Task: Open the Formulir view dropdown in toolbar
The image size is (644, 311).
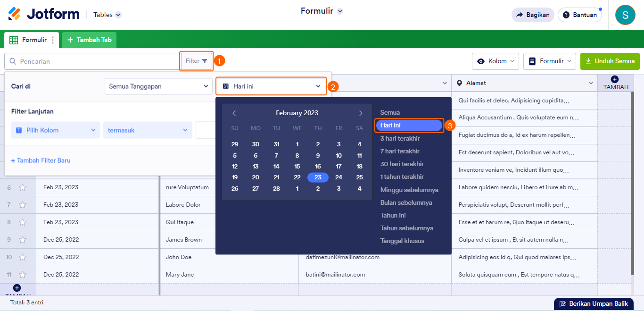Action: click(549, 61)
